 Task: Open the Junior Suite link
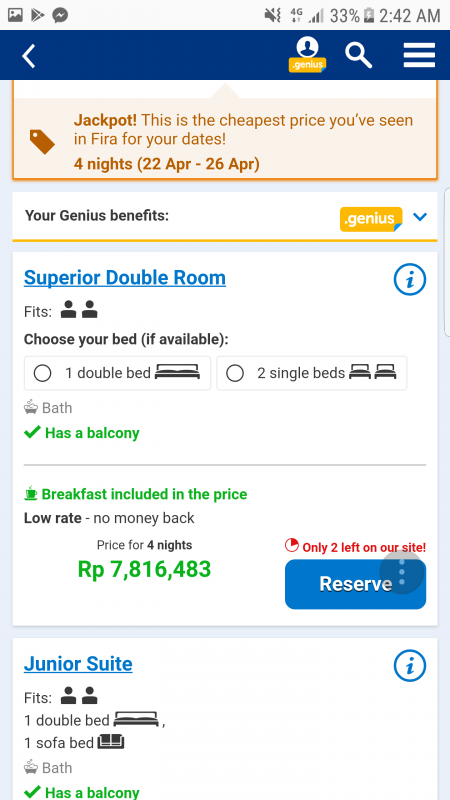[x=78, y=664]
